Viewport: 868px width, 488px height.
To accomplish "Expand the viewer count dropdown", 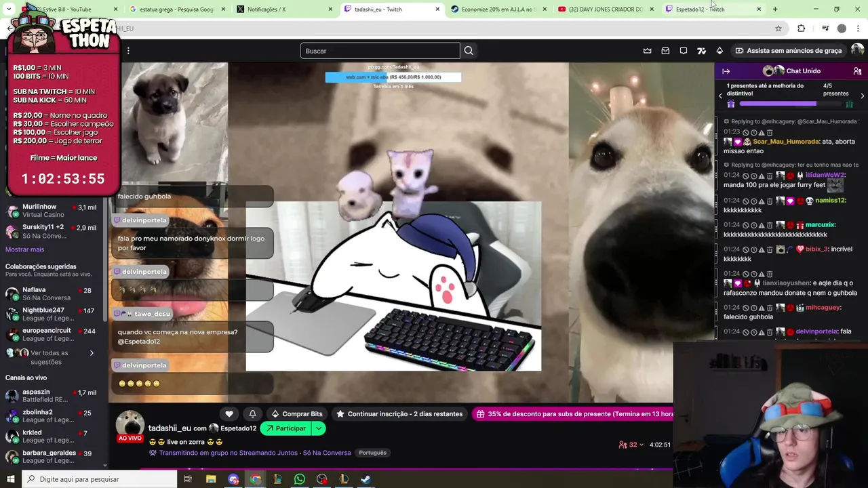I will click(642, 445).
